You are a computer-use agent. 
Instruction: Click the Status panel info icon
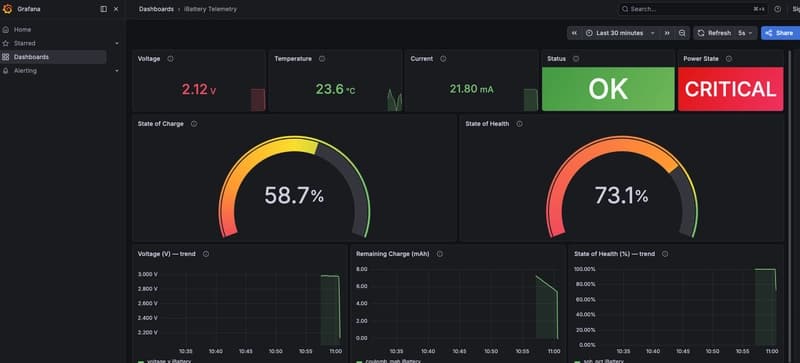point(576,59)
